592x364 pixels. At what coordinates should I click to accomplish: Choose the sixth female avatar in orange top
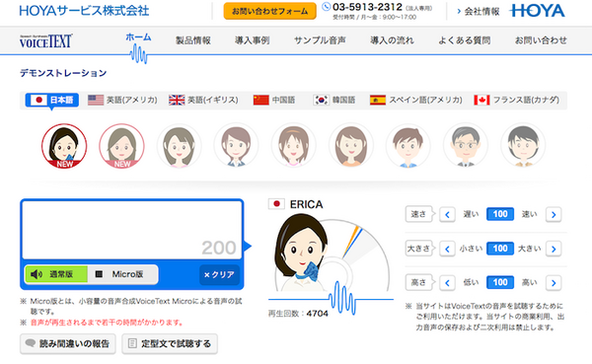point(350,146)
